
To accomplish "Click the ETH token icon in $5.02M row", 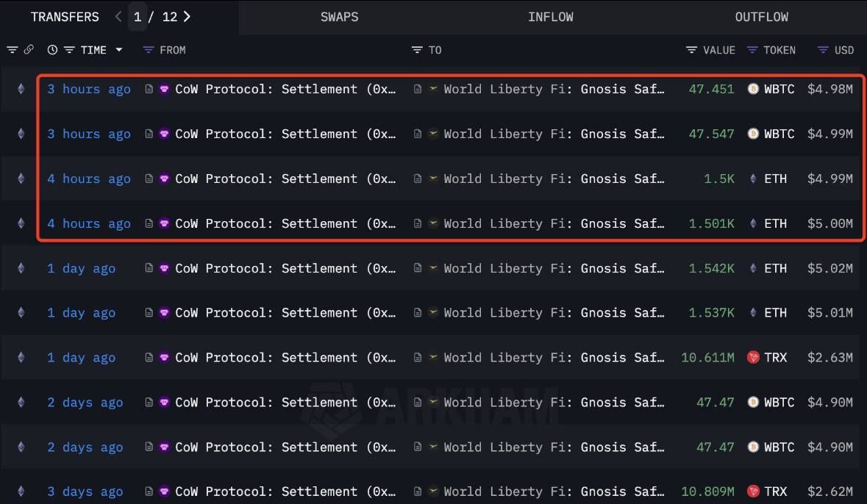I will click(753, 267).
